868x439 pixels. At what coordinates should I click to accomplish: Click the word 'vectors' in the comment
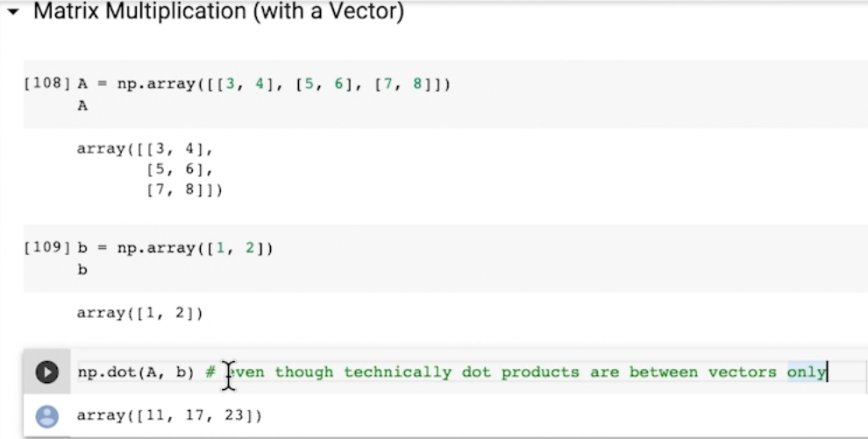click(743, 372)
